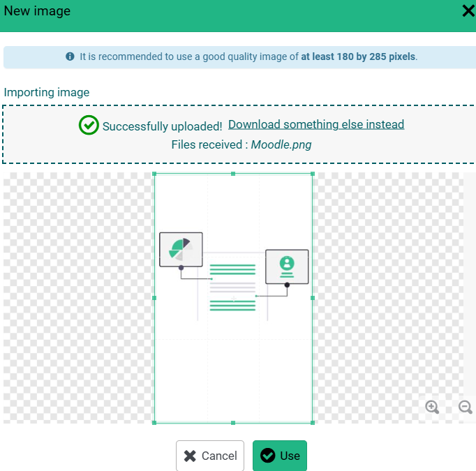Screen dimensions: 476x471
Task: Cancel the image import
Action: [x=210, y=456]
